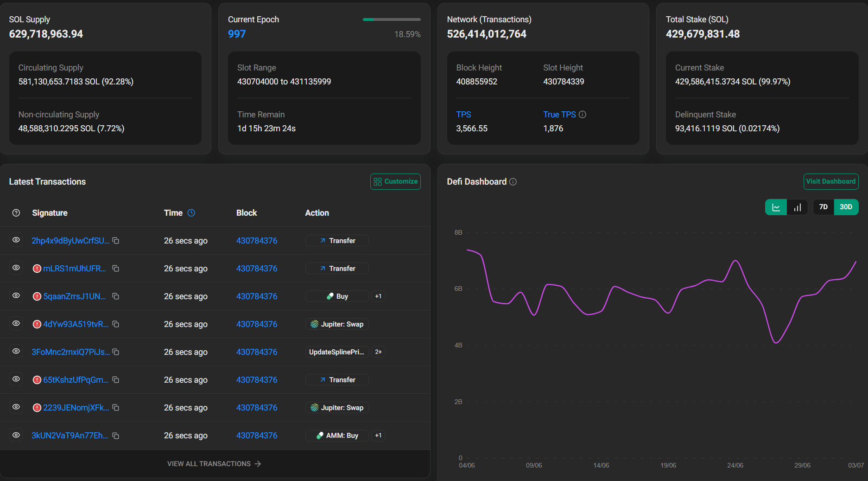This screenshot has height=481, width=868.
Task: Toggle eye preview for 4dYw93A519tvR row
Action: pos(16,324)
